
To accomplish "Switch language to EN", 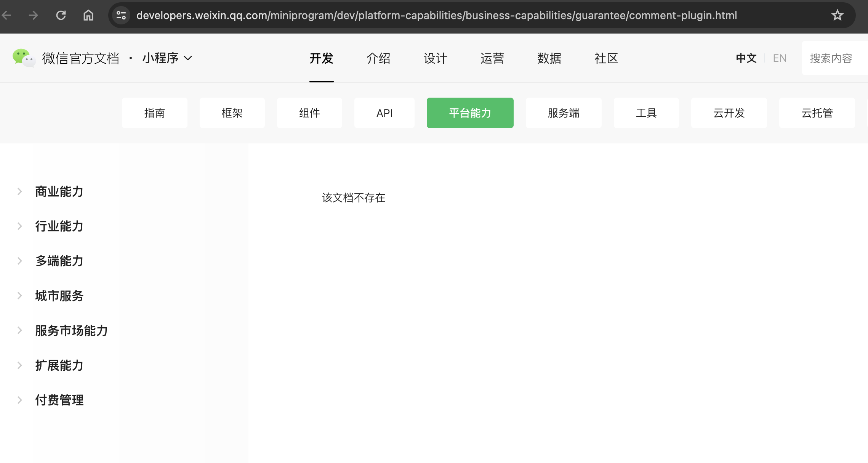I will tap(779, 58).
